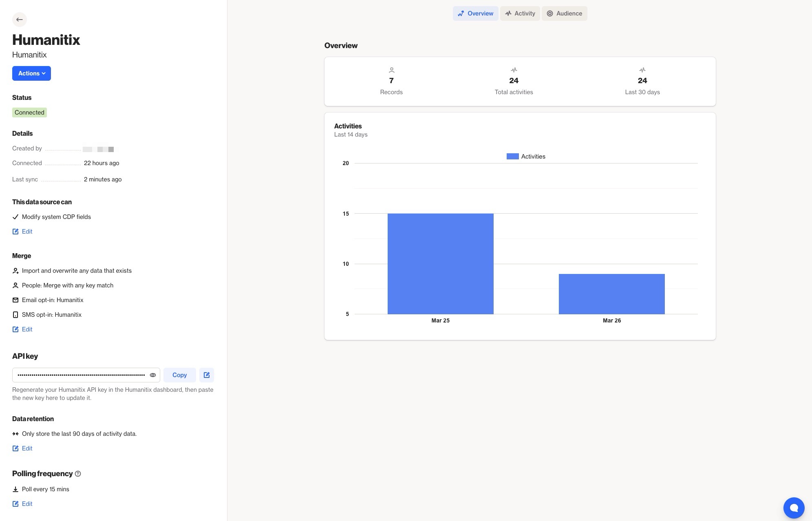The image size is (812, 521).
Task: Click inside the API key field
Action: 81,375
